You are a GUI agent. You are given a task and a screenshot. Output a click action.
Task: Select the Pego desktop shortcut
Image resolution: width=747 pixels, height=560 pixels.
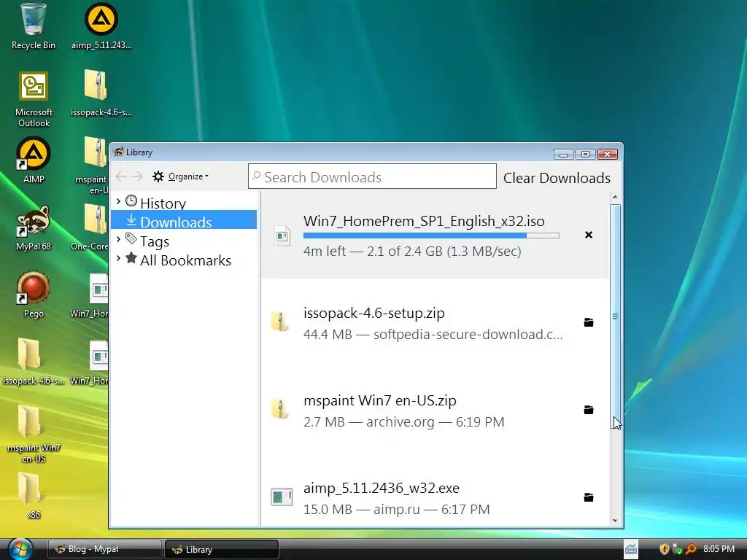tap(34, 295)
